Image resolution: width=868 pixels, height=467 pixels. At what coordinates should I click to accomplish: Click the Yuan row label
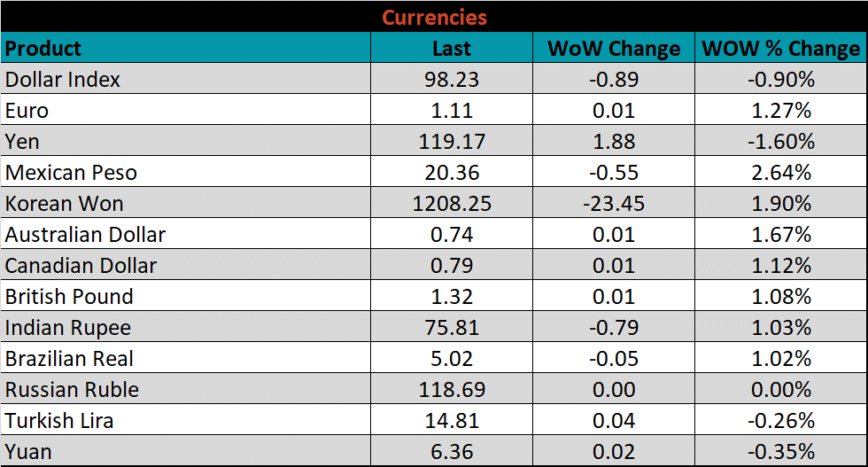point(28,452)
